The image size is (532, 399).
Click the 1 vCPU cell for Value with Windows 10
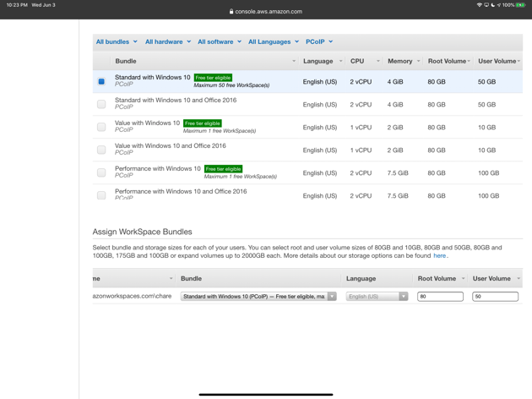coord(361,128)
